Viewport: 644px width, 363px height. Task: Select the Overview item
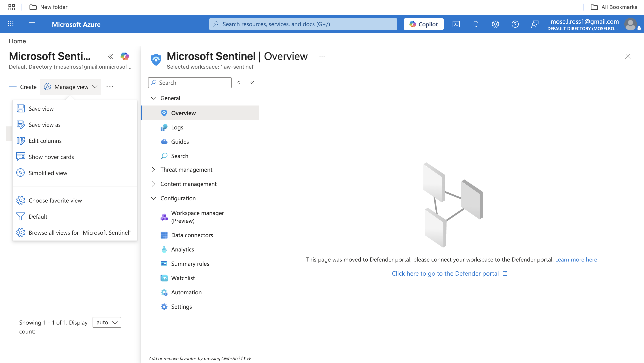point(201,113)
